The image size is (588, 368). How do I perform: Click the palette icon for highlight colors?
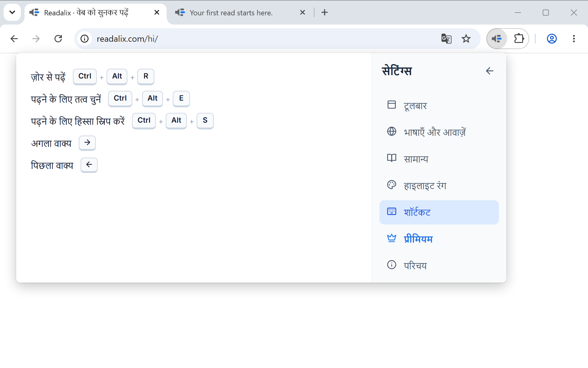(391, 185)
